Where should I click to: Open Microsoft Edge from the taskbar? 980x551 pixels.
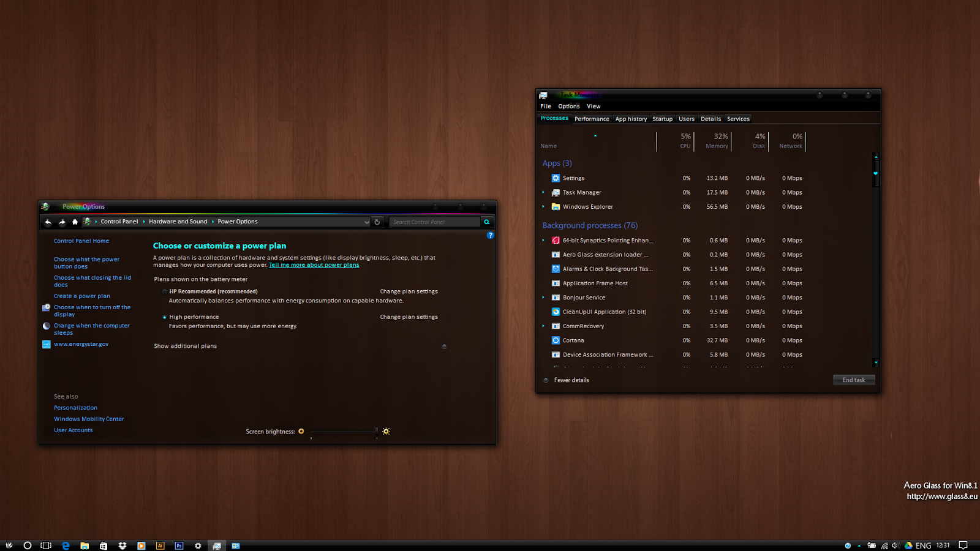pyautogui.click(x=66, y=545)
